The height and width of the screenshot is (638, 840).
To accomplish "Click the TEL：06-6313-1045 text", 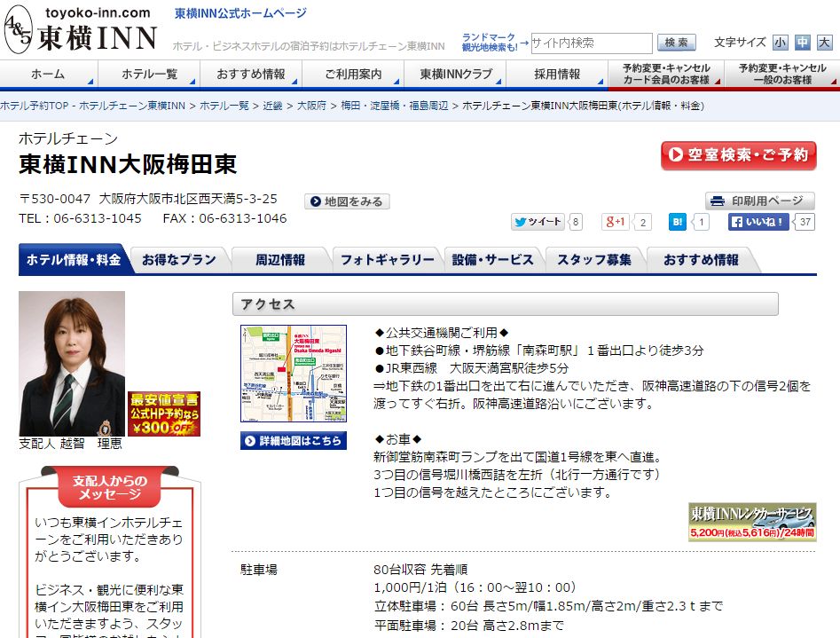I will tap(81, 218).
